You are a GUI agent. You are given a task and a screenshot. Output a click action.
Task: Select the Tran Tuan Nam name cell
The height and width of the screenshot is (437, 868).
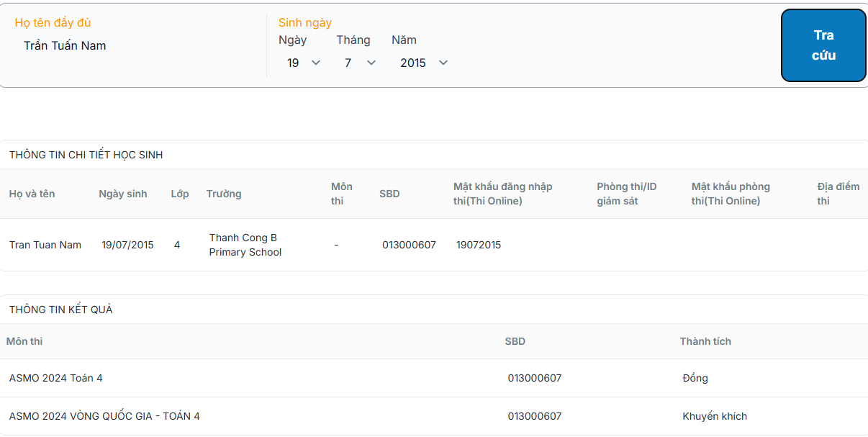[x=45, y=245]
